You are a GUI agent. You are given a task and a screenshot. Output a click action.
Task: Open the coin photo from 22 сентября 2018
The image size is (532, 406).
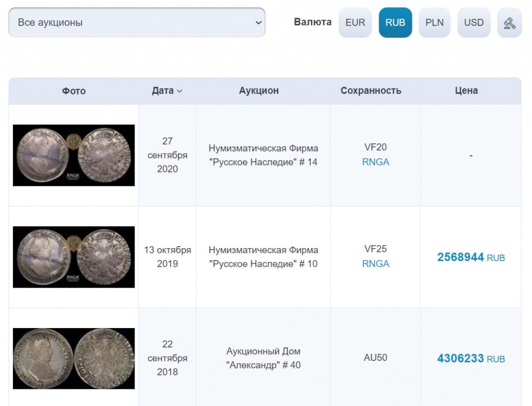[x=74, y=358]
